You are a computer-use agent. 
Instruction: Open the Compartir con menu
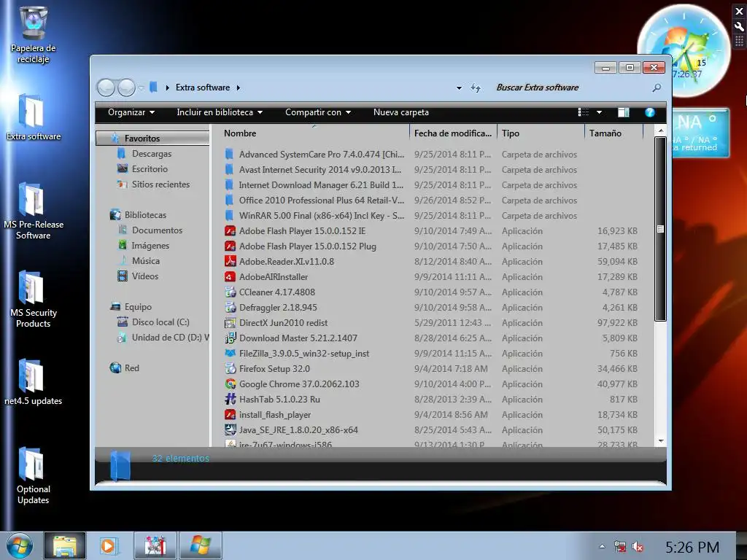tap(318, 112)
